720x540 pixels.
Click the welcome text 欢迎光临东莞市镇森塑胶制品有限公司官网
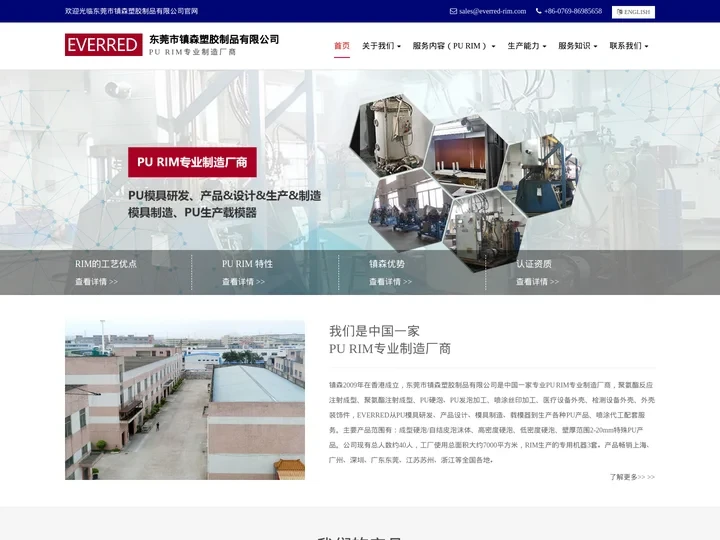click(x=131, y=11)
